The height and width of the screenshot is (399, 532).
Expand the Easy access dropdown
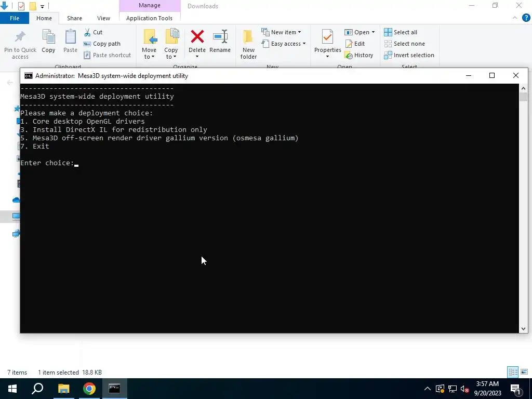pyautogui.click(x=284, y=44)
